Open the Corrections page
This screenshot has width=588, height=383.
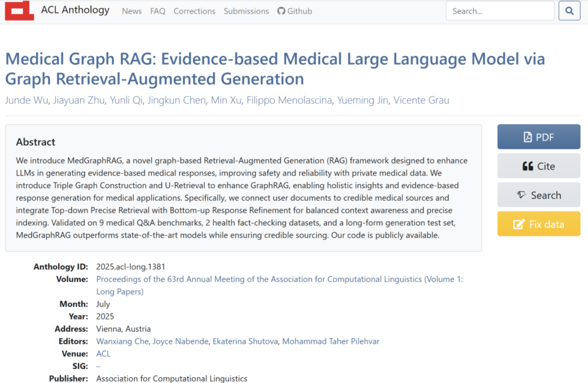coord(194,11)
